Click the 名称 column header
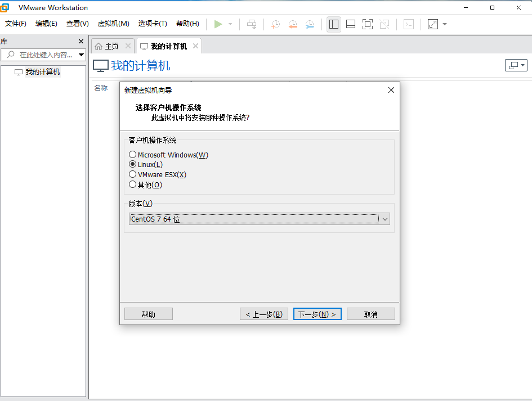The image size is (532, 401). [x=101, y=88]
